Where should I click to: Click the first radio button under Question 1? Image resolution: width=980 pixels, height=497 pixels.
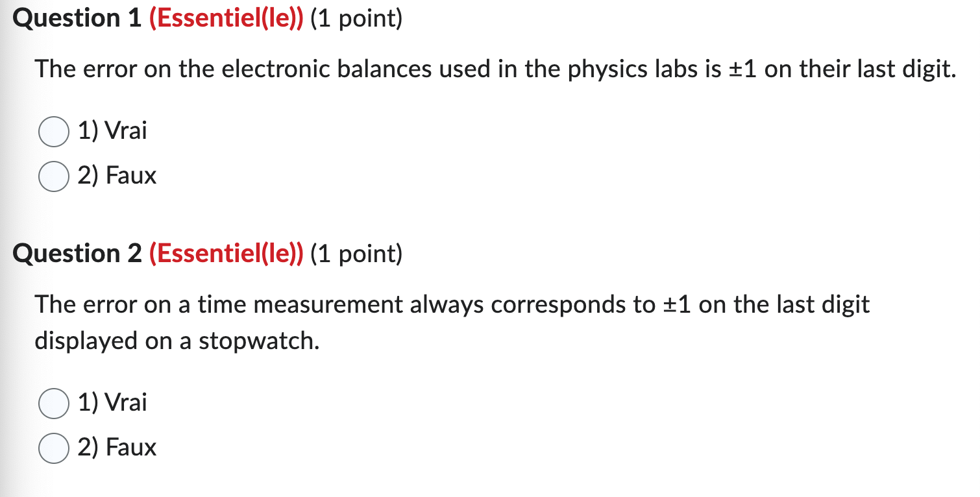(x=53, y=132)
